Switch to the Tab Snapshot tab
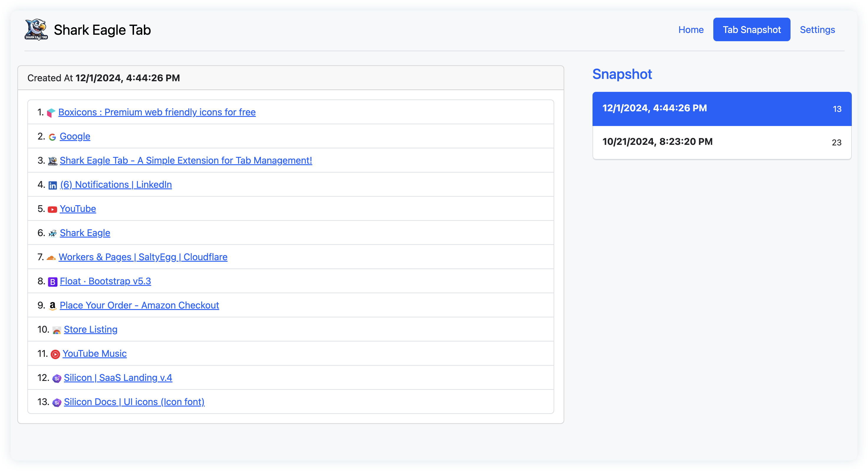This screenshot has width=868, height=471. 751,30
